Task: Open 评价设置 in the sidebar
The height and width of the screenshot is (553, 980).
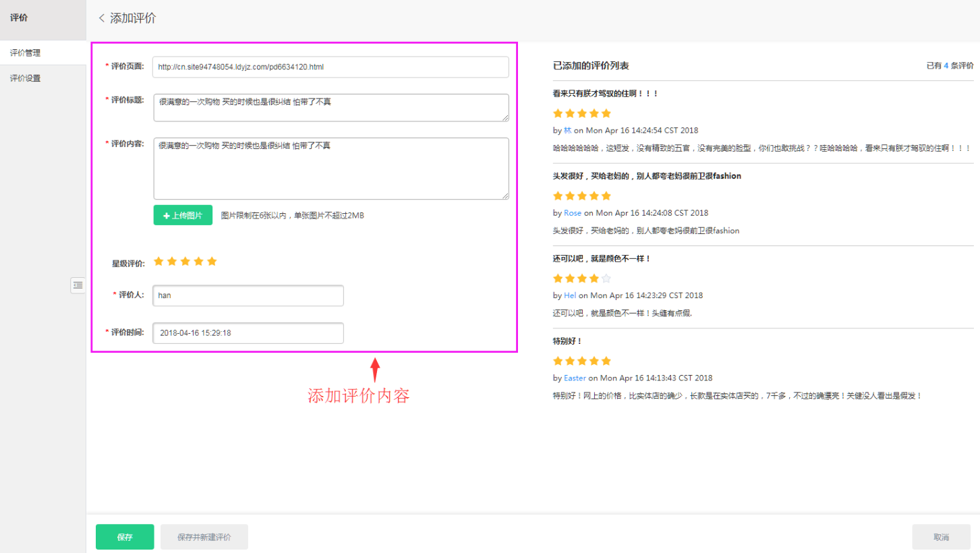Action: tap(26, 78)
